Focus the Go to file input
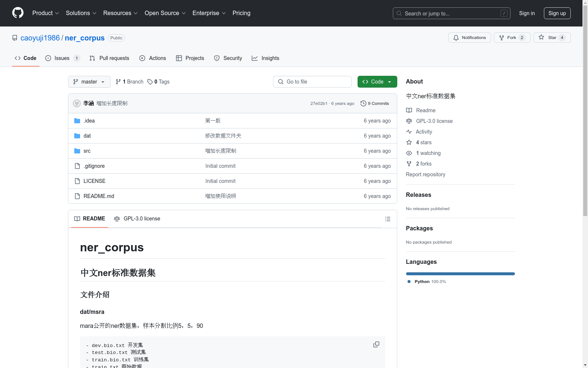The width and height of the screenshot is (588, 368). pyautogui.click(x=312, y=82)
